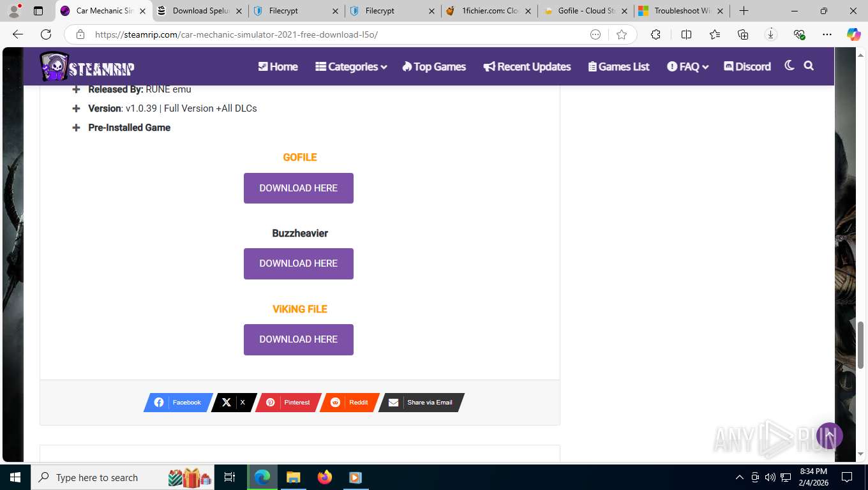Click DOWNLOAD HERE under Buzzheavier
The height and width of the screenshot is (490, 868).
point(299,264)
